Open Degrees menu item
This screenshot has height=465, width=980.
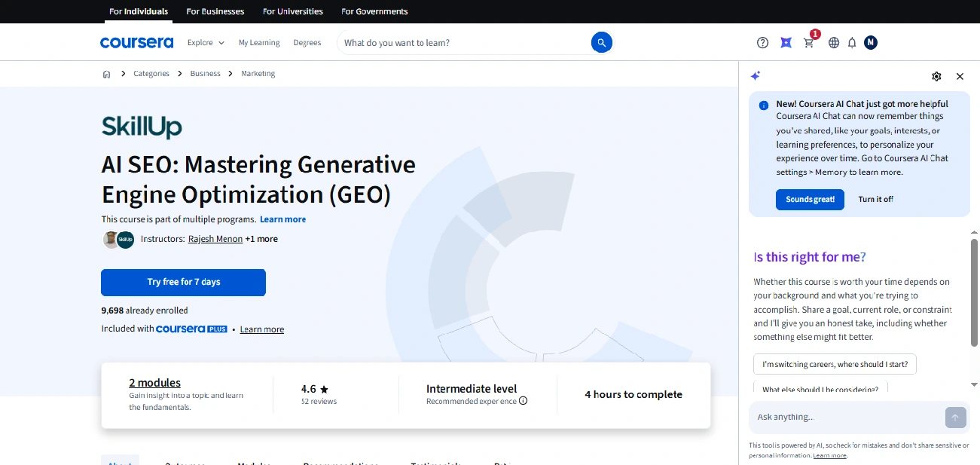point(307,43)
